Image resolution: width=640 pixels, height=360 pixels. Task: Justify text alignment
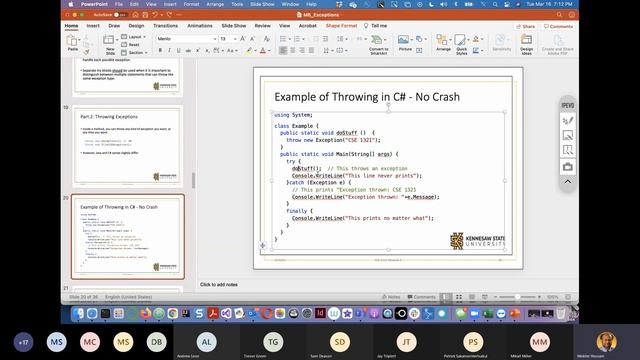pyautogui.click(x=311, y=50)
